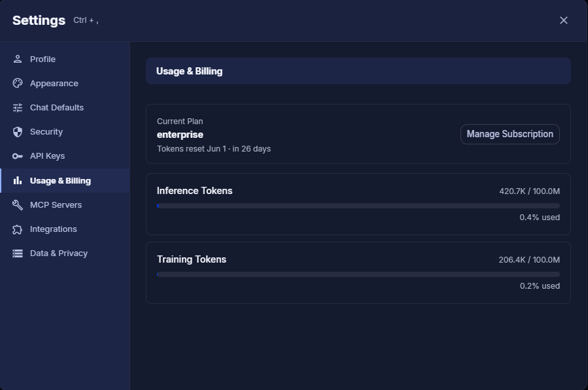Click the Data & Privacy storage icon
This screenshot has width=588, height=390.
[17, 253]
